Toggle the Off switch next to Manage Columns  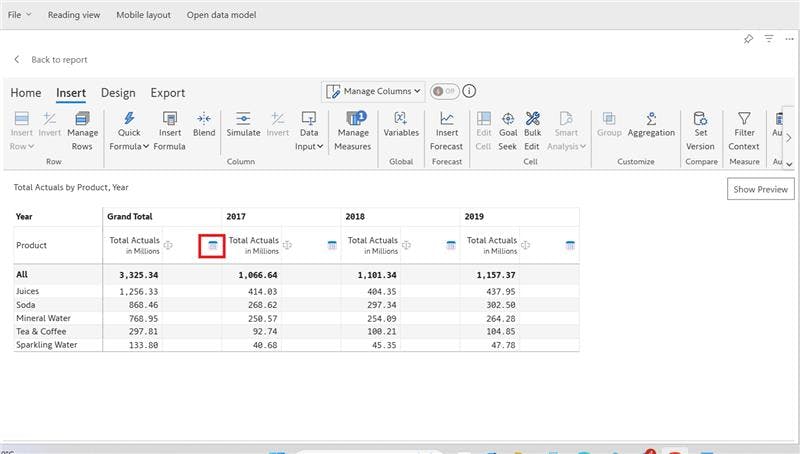(444, 91)
